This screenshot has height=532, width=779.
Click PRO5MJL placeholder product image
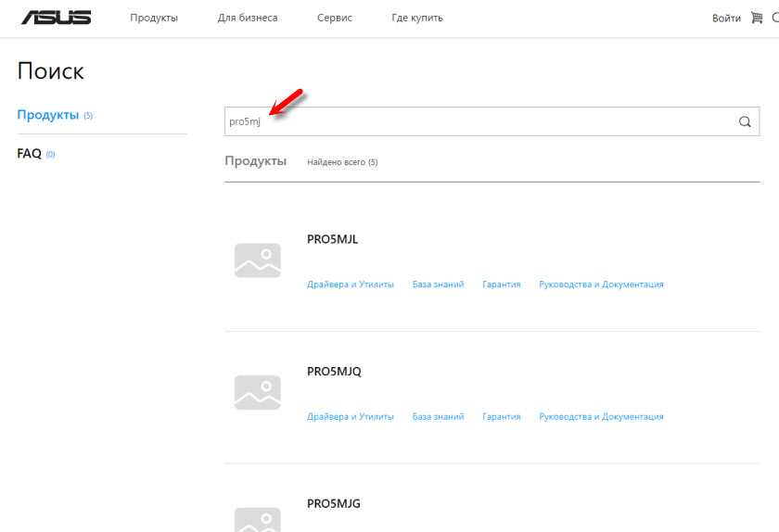(x=258, y=260)
